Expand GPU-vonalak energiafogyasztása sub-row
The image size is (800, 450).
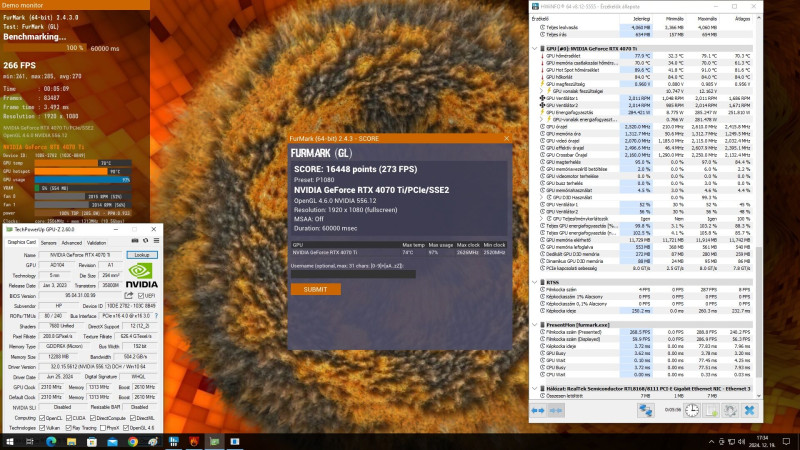542,119
